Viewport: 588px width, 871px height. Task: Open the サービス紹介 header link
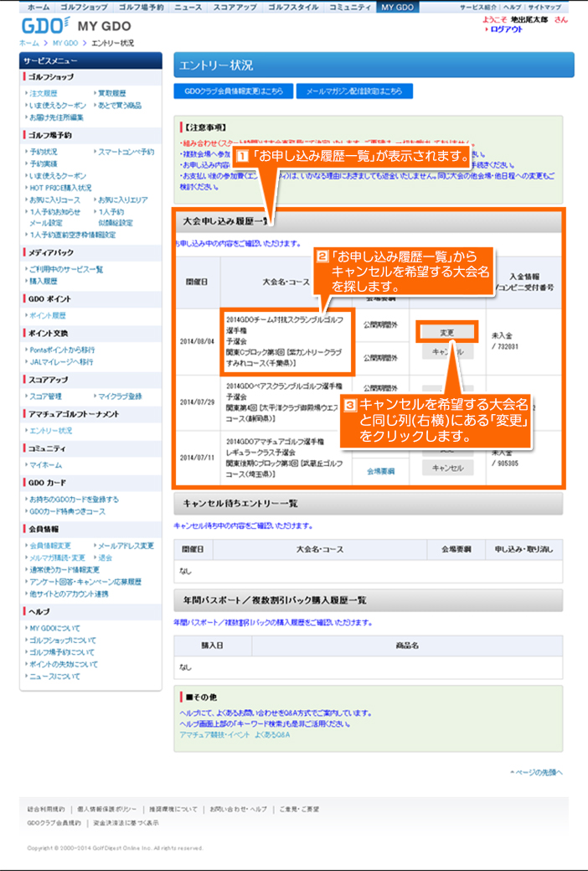[x=478, y=8]
